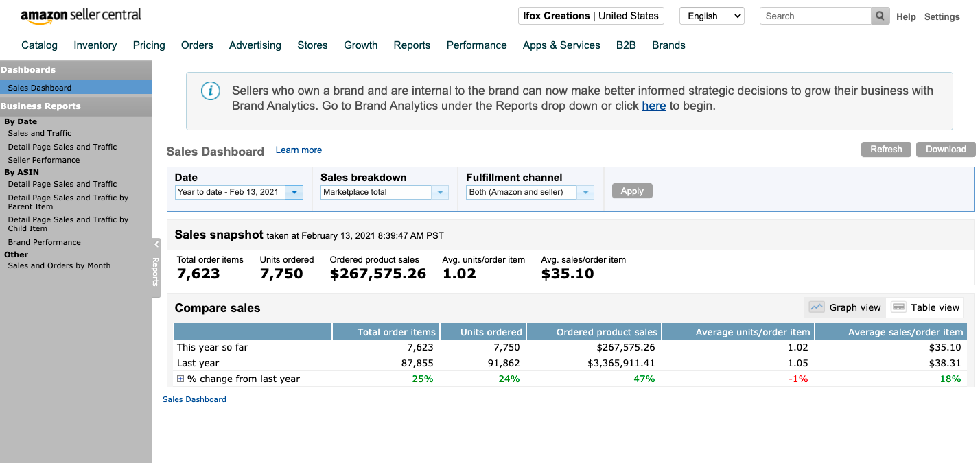Click the 'This year so far' row label
The image size is (980, 463).
coord(213,347)
